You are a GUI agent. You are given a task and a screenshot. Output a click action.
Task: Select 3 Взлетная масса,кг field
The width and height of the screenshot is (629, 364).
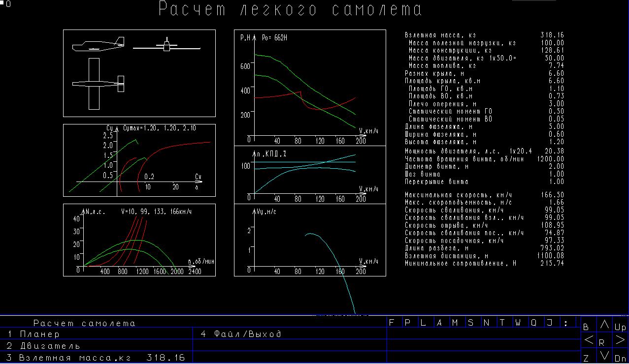[x=96, y=358]
